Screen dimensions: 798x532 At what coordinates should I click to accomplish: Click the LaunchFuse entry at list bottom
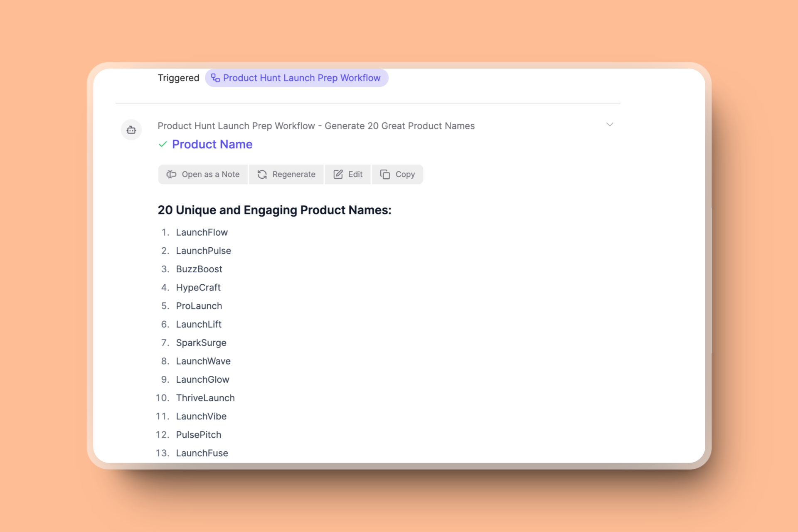point(202,453)
